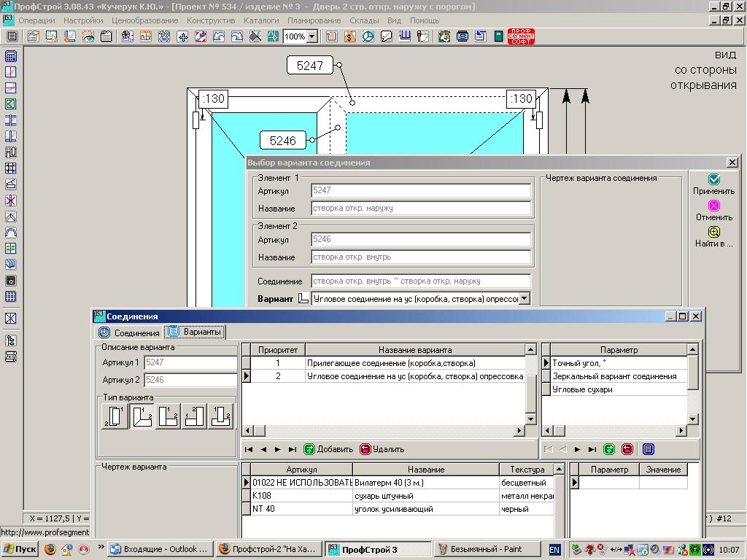Click the Добавить button
The height and width of the screenshot is (560, 747).
click(328, 449)
